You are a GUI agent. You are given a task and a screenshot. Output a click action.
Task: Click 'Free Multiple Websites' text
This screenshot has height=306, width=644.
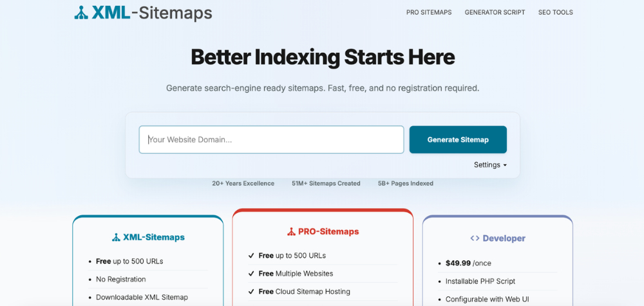point(296,274)
